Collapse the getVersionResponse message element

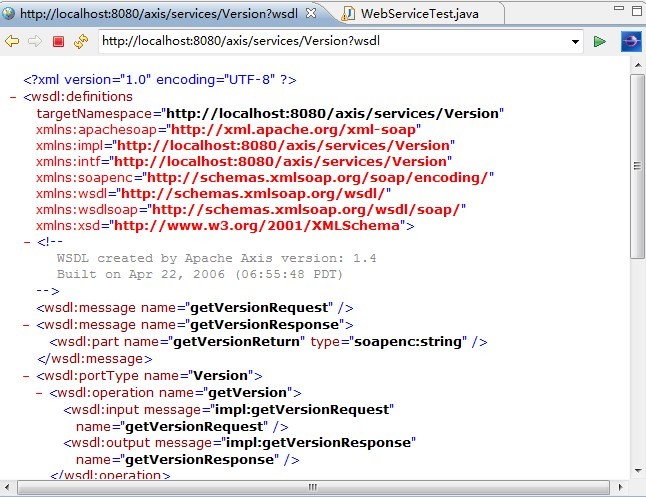pos(26,325)
